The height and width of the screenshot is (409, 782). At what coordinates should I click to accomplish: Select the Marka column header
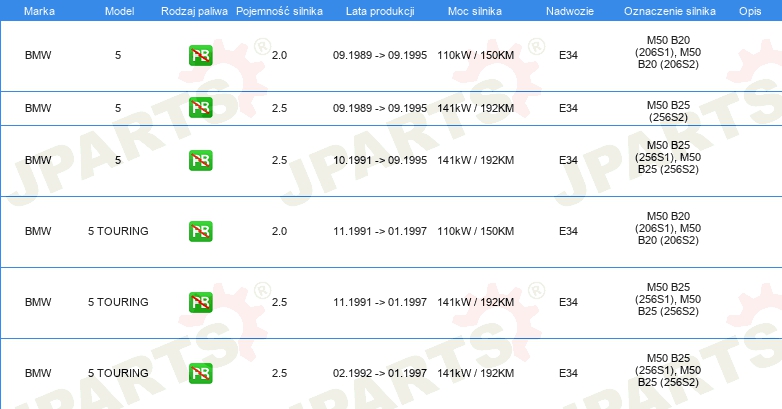[39, 11]
